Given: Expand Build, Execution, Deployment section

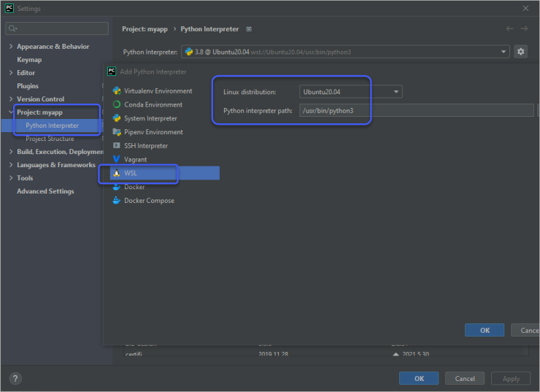Looking at the screenshot, I should tap(11, 152).
